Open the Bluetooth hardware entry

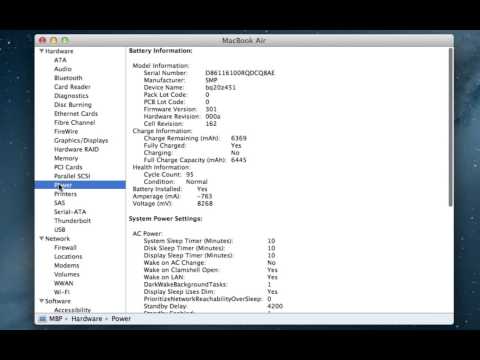(x=68, y=78)
